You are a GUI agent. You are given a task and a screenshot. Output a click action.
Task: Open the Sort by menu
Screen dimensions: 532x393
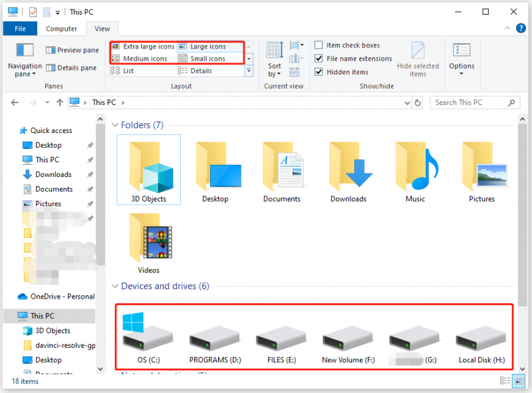[275, 60]
